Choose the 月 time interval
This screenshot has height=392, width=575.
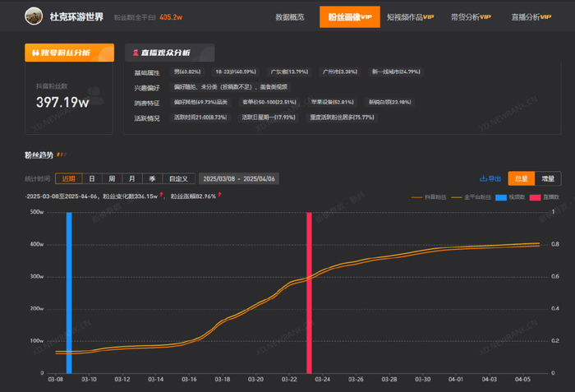pyautogui.click(x=131, y=178)
